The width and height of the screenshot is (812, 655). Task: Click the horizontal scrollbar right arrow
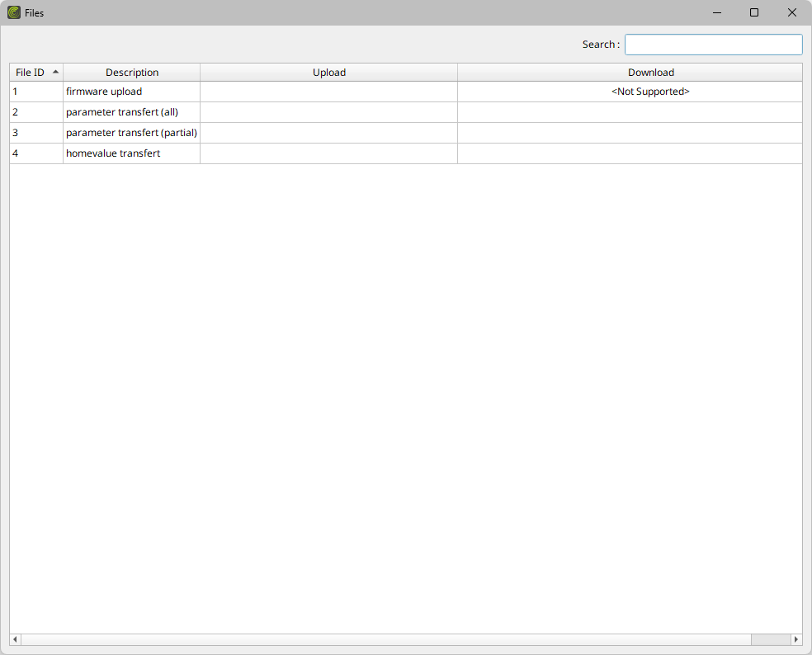[x=796, y=639]
